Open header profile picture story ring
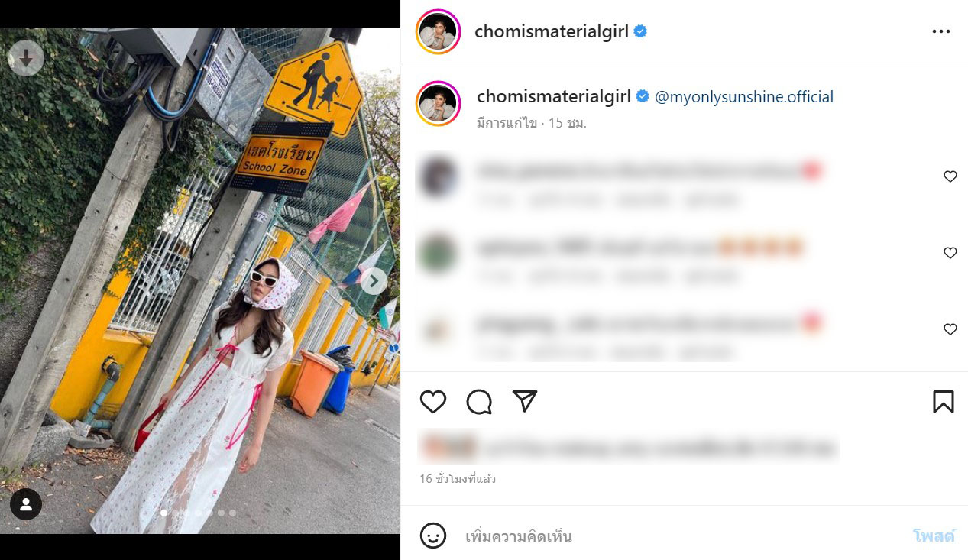968x560 pixels. tap(438, 32)
